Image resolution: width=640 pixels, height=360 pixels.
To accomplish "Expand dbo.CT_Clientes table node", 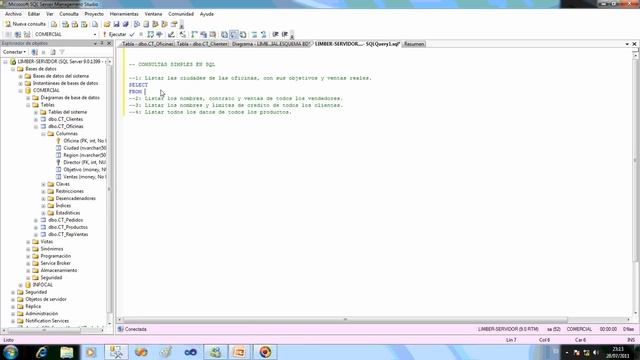I will coord(36,119).
